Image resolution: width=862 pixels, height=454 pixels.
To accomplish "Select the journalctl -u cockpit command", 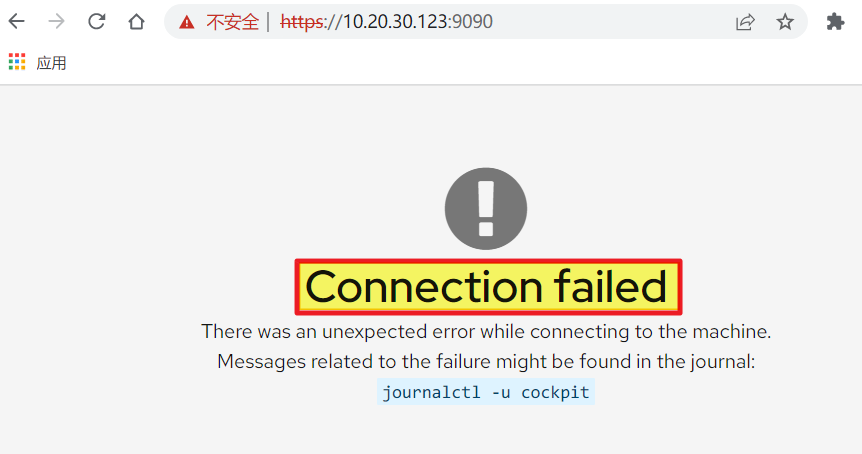I will 486,392.
